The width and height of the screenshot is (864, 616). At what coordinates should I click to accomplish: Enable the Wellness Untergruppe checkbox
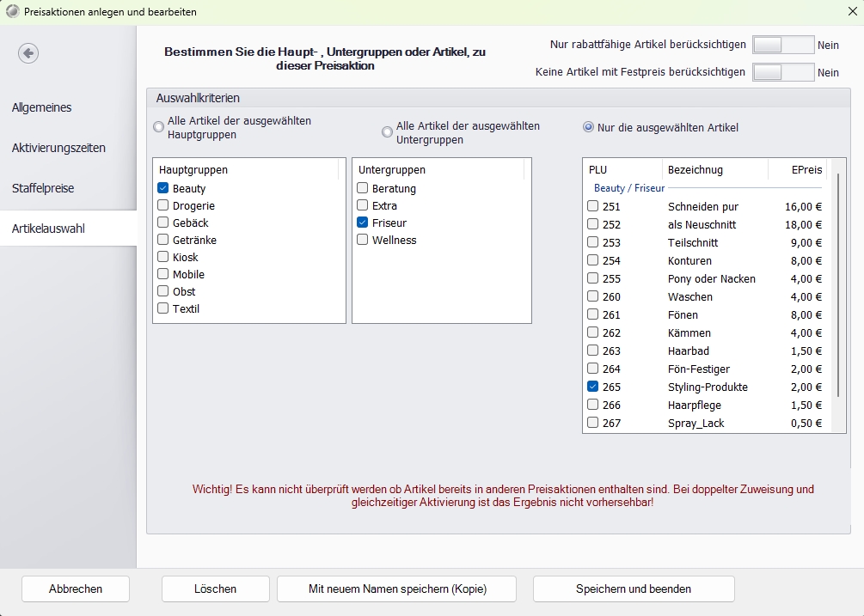[363, 240]
